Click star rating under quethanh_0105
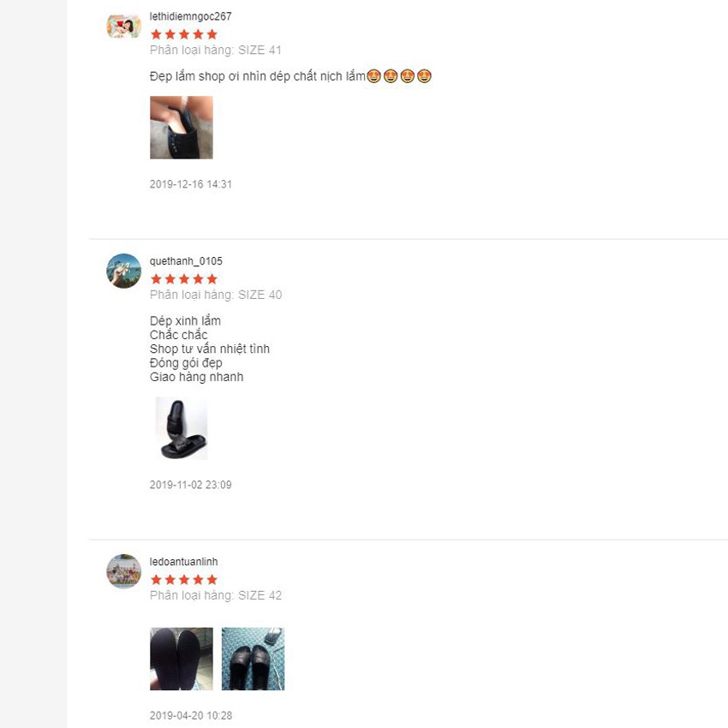The height and width of the screenshot is (728, 728). (184, 279)
